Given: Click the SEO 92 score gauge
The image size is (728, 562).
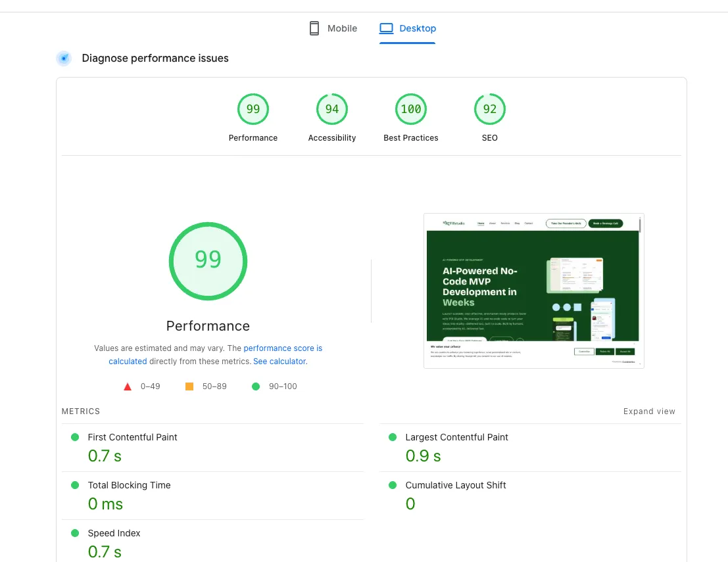Looking at the screenshot, I should (489, 108).
